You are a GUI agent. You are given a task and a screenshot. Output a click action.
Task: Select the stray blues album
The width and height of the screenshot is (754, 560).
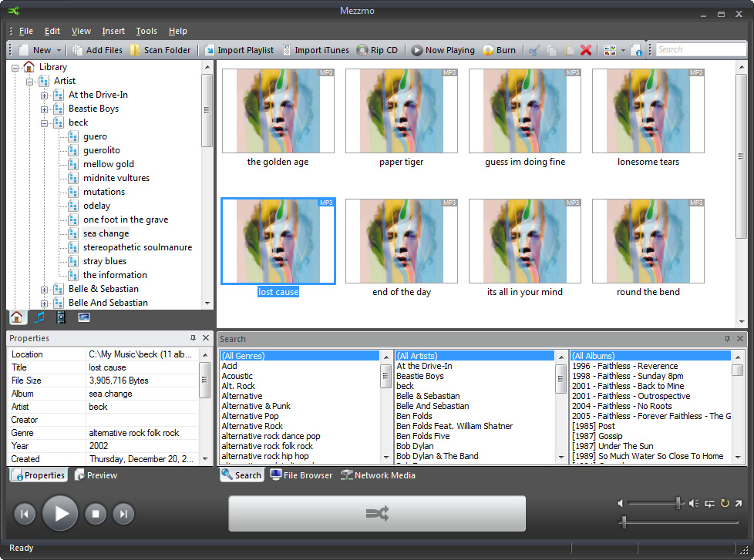click(105, 261)
